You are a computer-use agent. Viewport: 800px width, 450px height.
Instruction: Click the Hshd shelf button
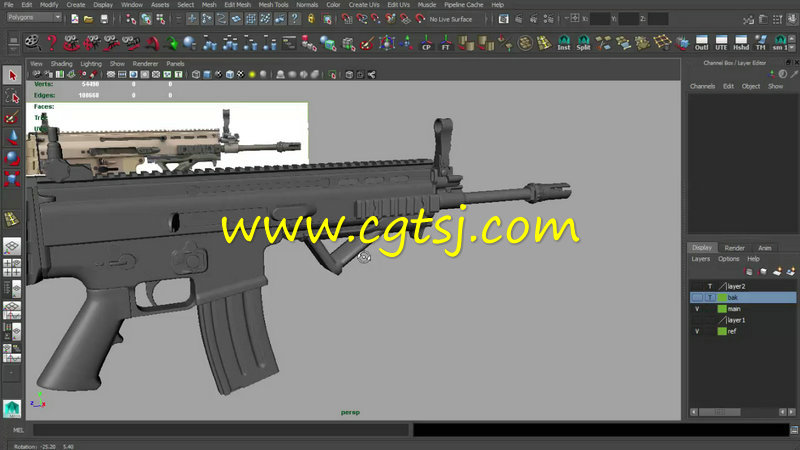pos(741,43)
